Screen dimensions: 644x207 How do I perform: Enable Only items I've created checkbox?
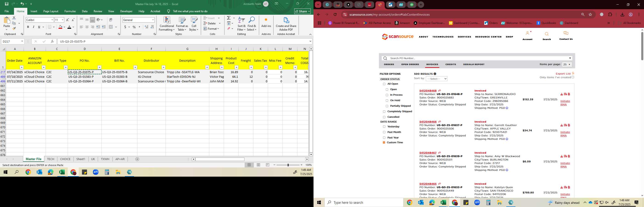click(573, 77)
